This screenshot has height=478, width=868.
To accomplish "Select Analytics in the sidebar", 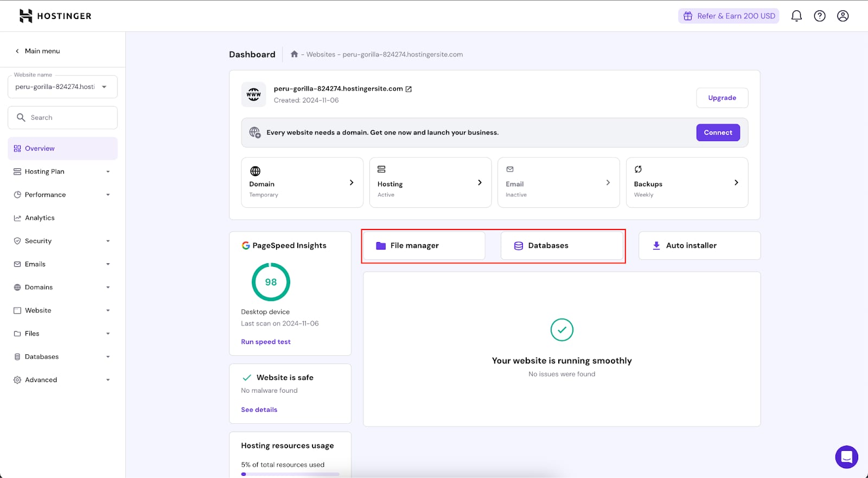I will click(40, 218).
